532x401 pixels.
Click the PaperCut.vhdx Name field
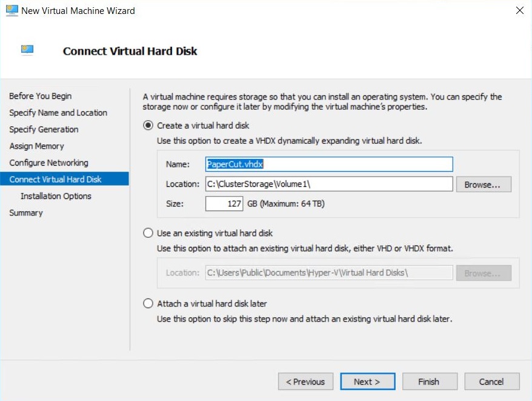pos(329,164)
